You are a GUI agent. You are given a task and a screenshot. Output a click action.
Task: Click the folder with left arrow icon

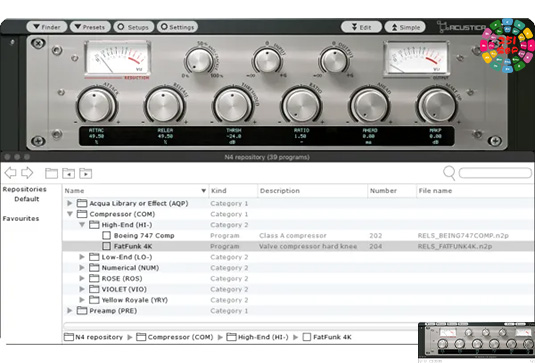pyautogui.click(x=68, y=173)
